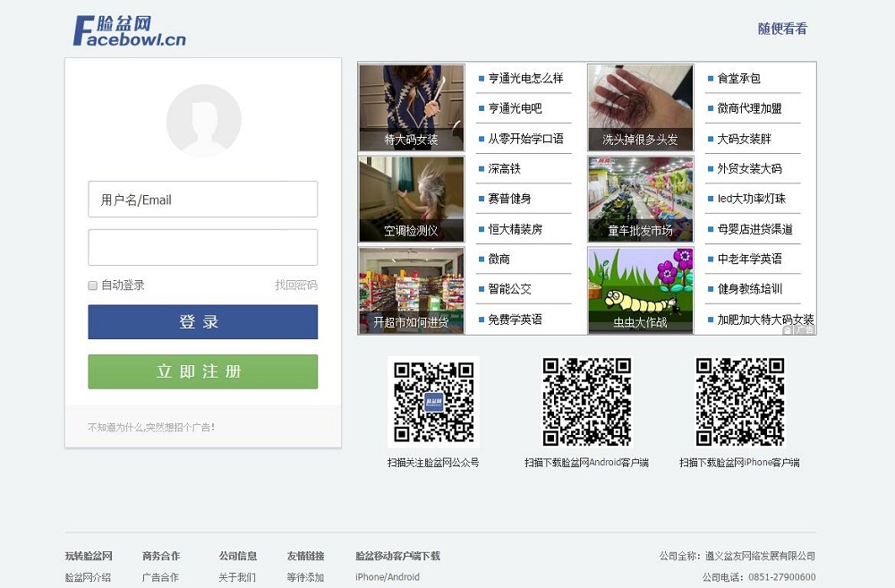The image size is (895, 588).
Task: Open the 找回密码 link
Action: coord(296,285)
